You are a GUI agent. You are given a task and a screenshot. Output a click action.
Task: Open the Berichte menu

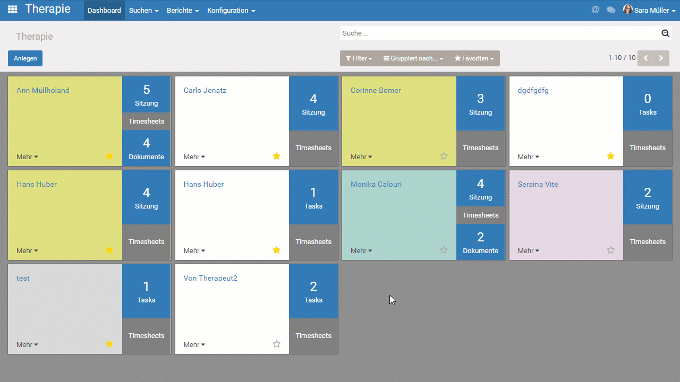(183, 10)
